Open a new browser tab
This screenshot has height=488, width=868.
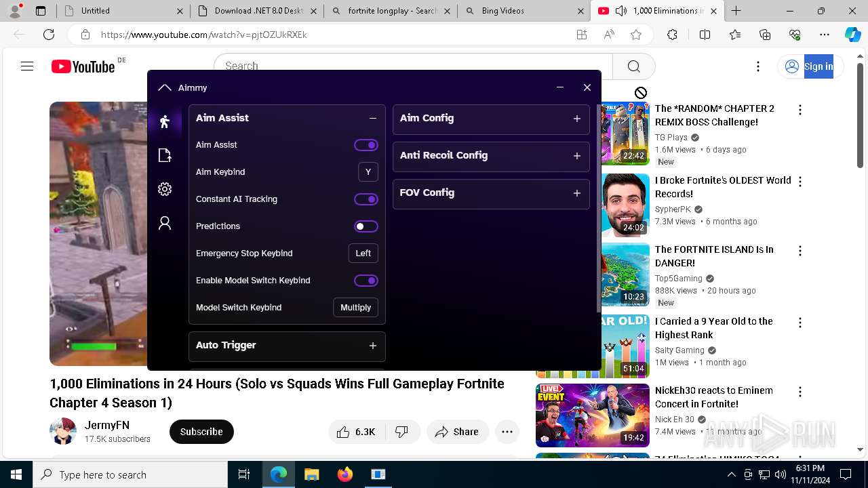tap(736, 11)
